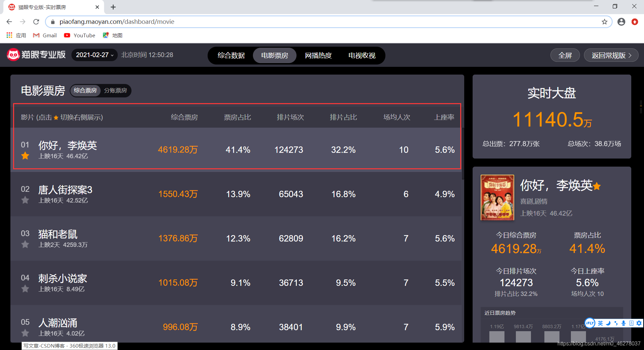Click the 唐人街探案3 movie title
644x350 pixels.
[65, 190]
